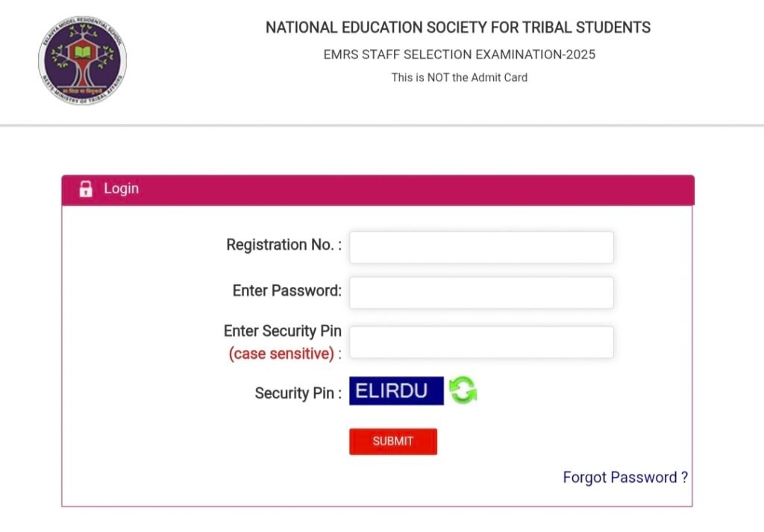Refresh the security pin captcha
The width and height of the screenshot is (764, 532).
pos(463,391)
